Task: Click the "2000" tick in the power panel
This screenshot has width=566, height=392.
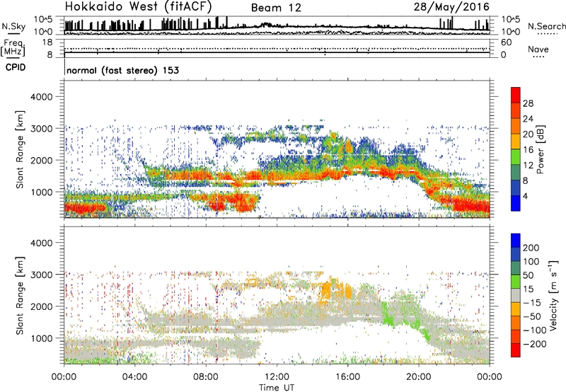Action: (42, 160)
